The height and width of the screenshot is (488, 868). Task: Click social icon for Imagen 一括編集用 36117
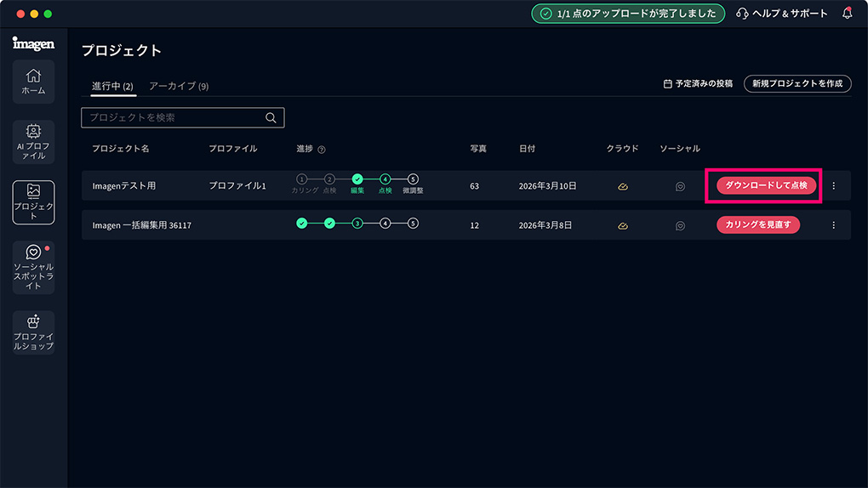pyautogui.click(x=680, y=225)
